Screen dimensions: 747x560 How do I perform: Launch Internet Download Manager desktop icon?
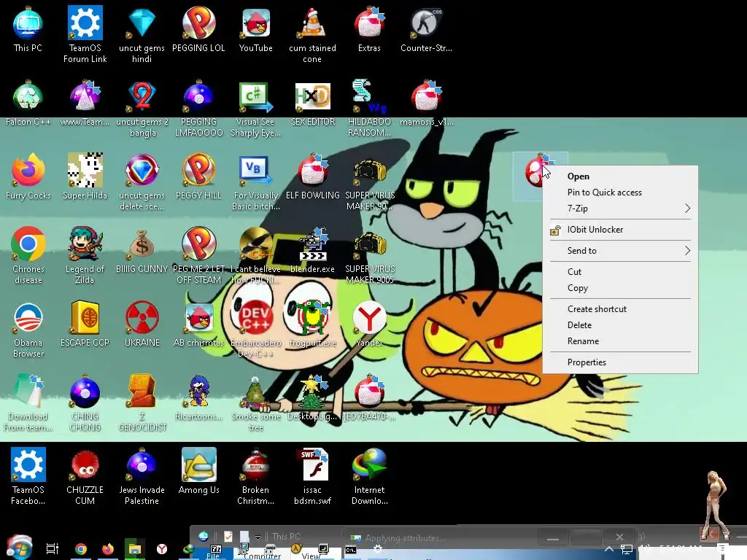point(370,476)
